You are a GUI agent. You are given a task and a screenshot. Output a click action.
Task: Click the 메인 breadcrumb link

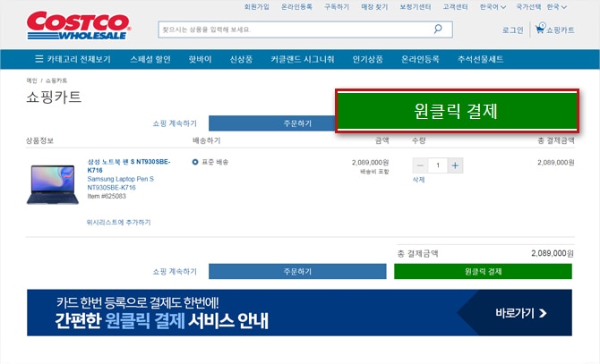[x=31, y=80]
